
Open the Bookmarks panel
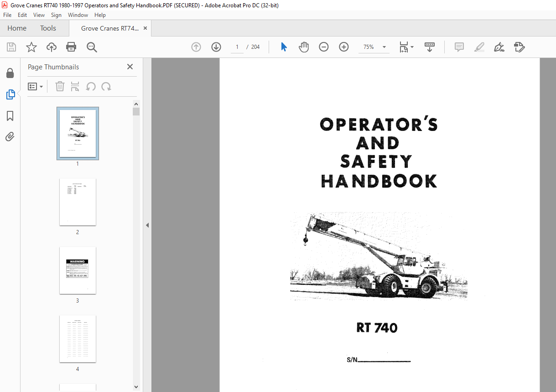tap(10, 116)
